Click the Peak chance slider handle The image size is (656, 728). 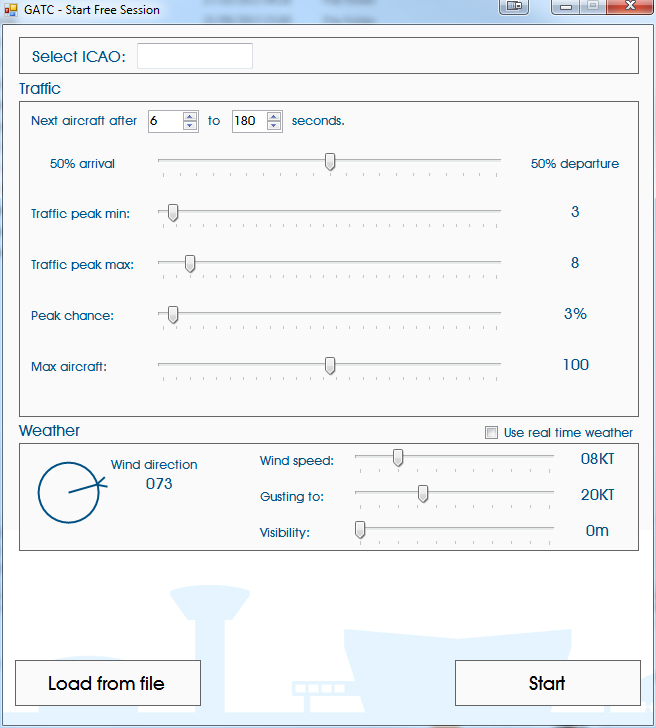(173, 315)
